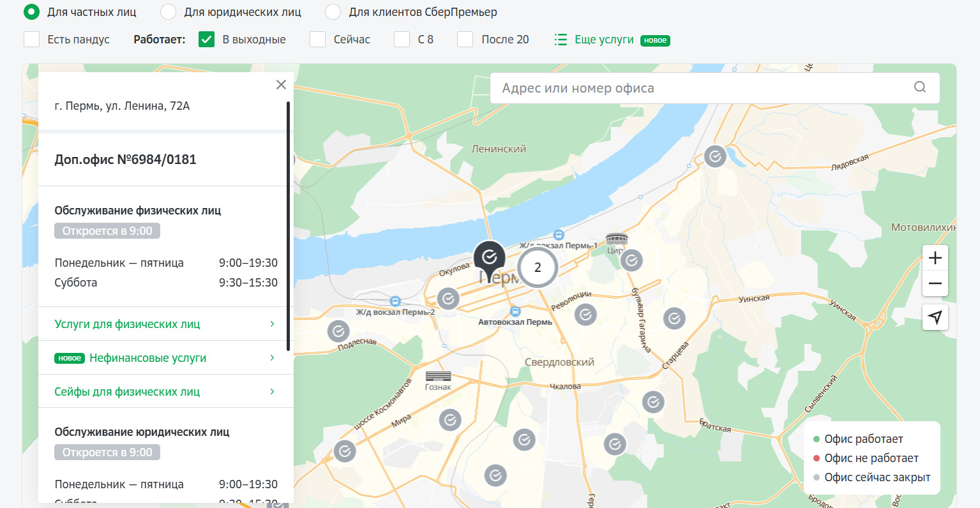The image size is (980, 508).
Task: Uncheck В выходные checkbox
Action: pos(206,40)
